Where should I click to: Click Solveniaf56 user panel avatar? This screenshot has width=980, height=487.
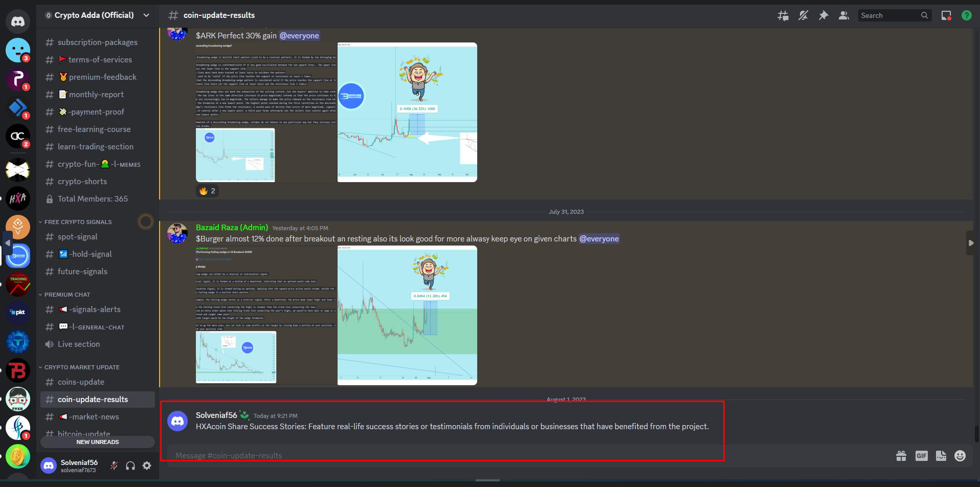click(x=49, y=466)
